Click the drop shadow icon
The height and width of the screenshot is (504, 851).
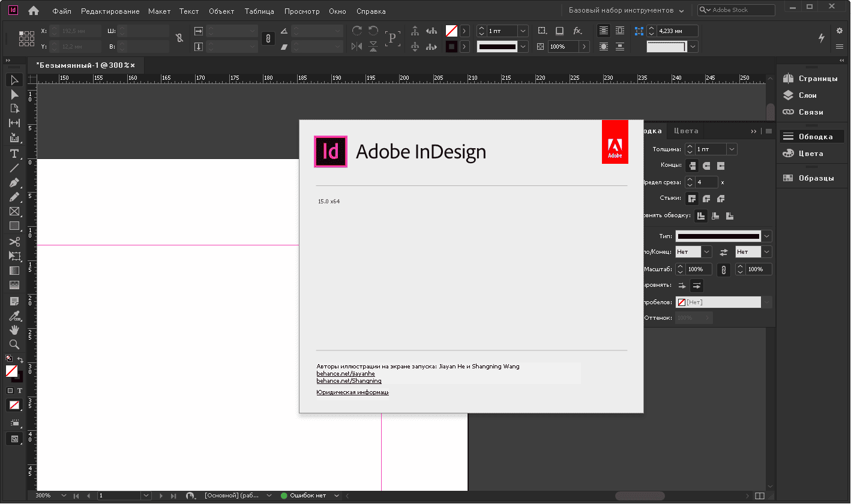click(x=559, y=31)
